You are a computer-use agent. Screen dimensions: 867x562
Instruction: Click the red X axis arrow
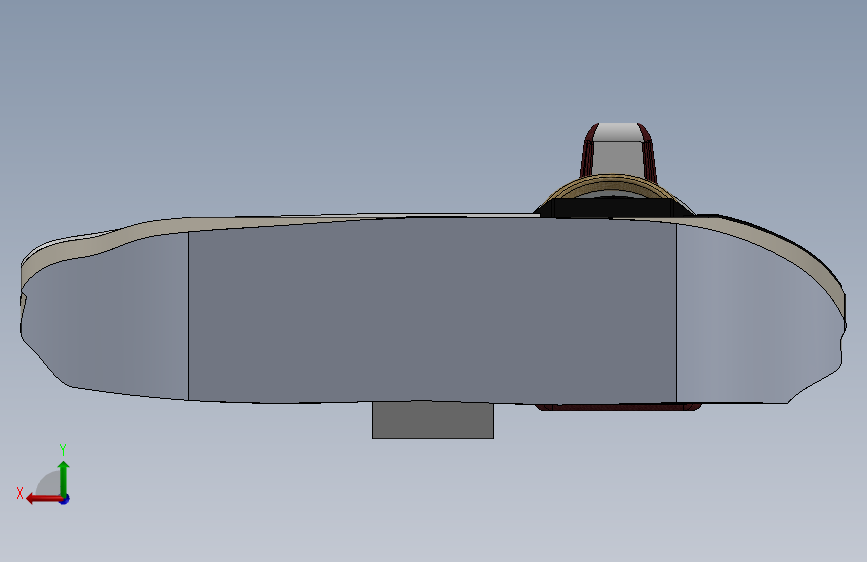(x=44, y=499)
